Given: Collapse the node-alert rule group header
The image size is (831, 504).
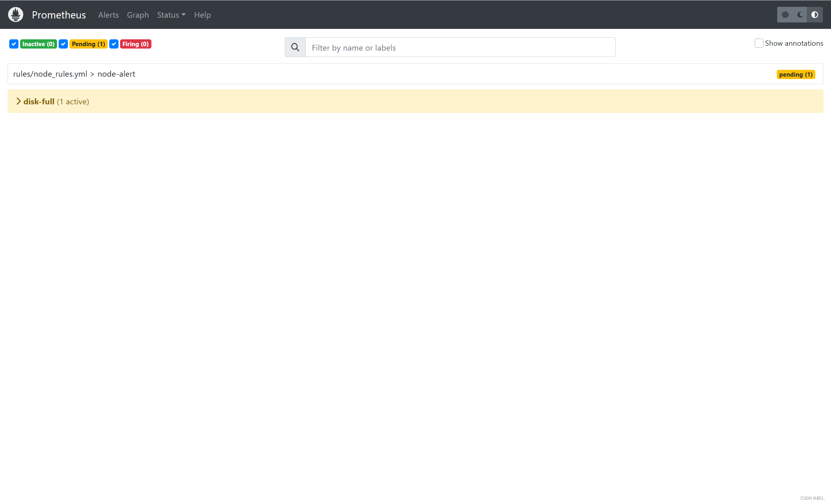Looking at the screenshot, I should (74, 74).
